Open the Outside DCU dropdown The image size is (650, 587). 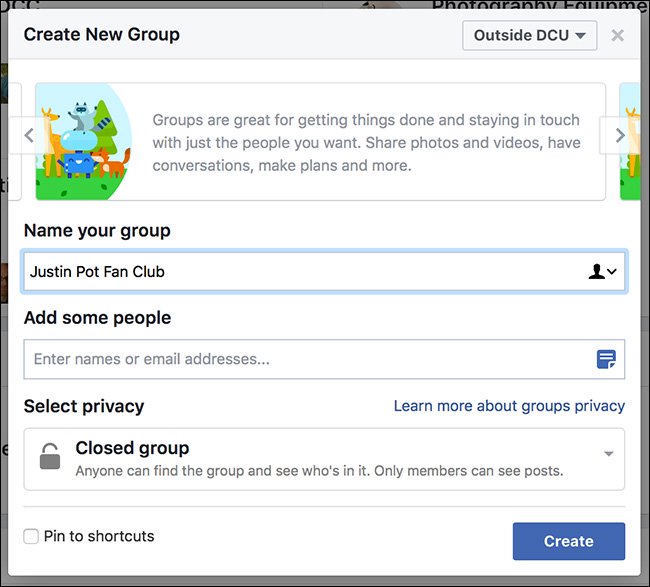[x=529, y=35]
